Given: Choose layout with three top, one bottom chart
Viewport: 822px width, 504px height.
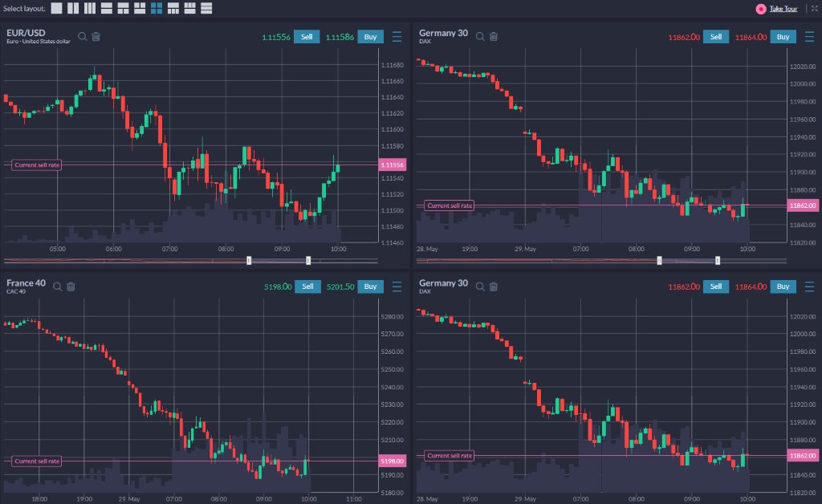Looking at the screenshot, I should [x=189, y=8].
